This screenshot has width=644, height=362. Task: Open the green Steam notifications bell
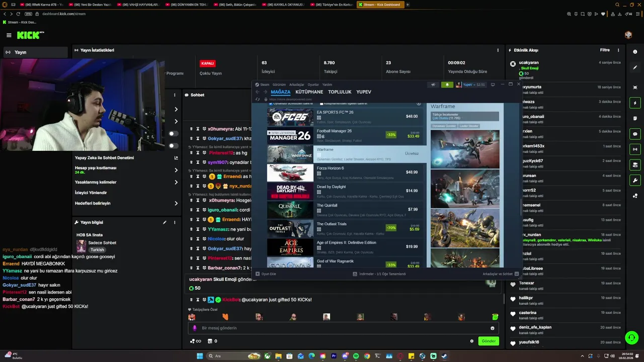[x=447, y=84]
